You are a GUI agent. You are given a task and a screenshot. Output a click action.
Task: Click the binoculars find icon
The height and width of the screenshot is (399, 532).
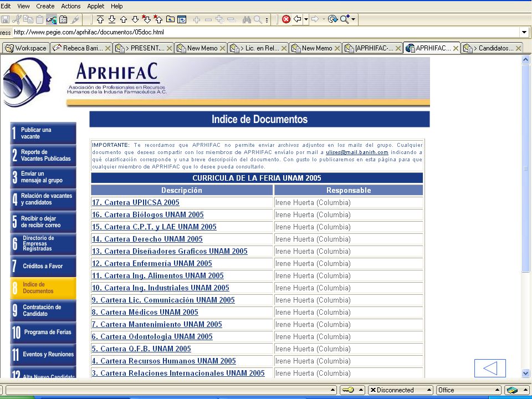pos(247,19)
